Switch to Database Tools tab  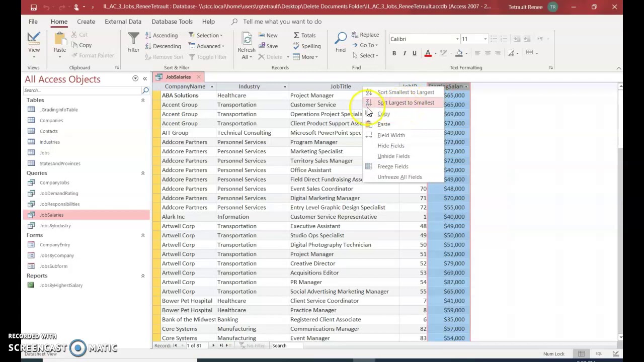[172, 22]
